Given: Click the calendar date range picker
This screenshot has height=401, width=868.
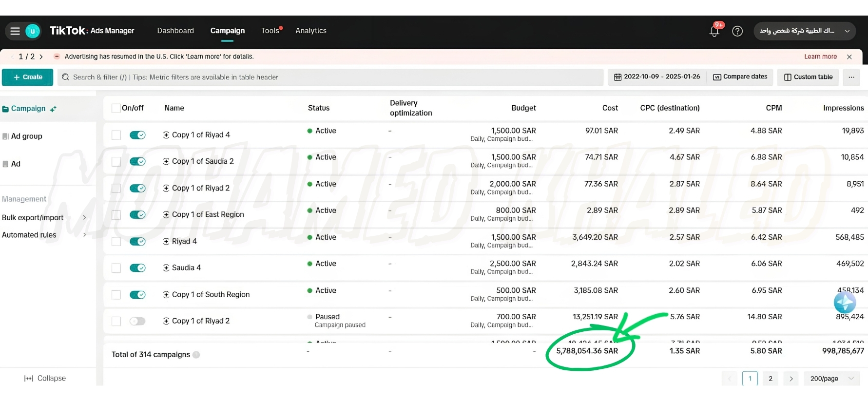Looking at the screenshot, I should tap(657, 77).
